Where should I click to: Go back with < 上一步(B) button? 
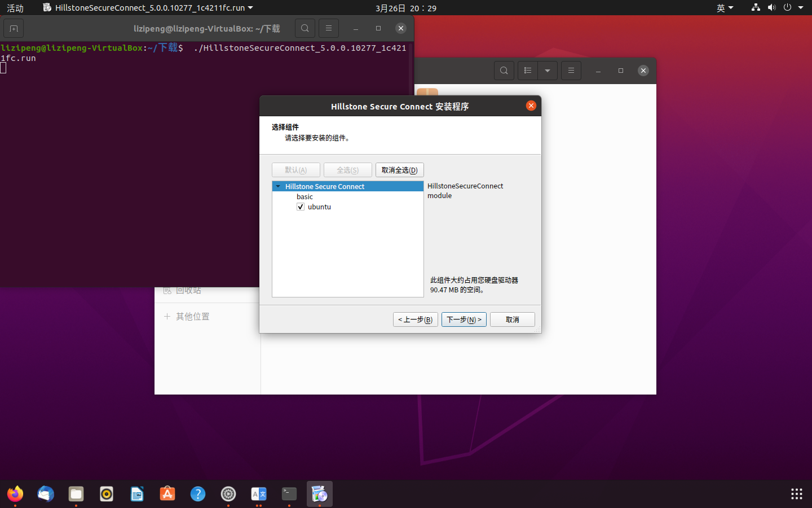coord(416,319)
